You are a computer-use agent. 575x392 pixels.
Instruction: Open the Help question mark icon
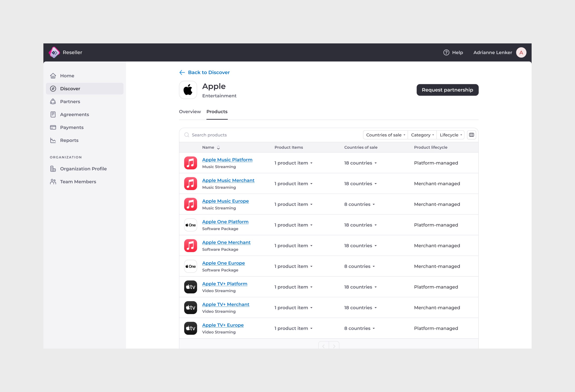tap(446, 52)
